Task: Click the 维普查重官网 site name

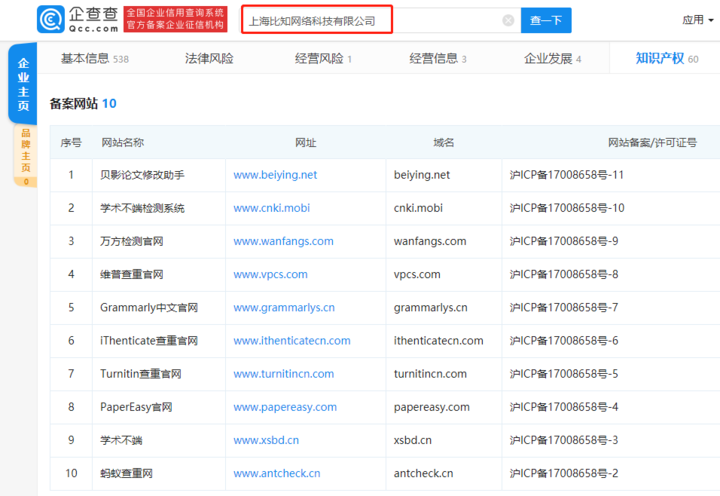Action: tap(132, 274)
